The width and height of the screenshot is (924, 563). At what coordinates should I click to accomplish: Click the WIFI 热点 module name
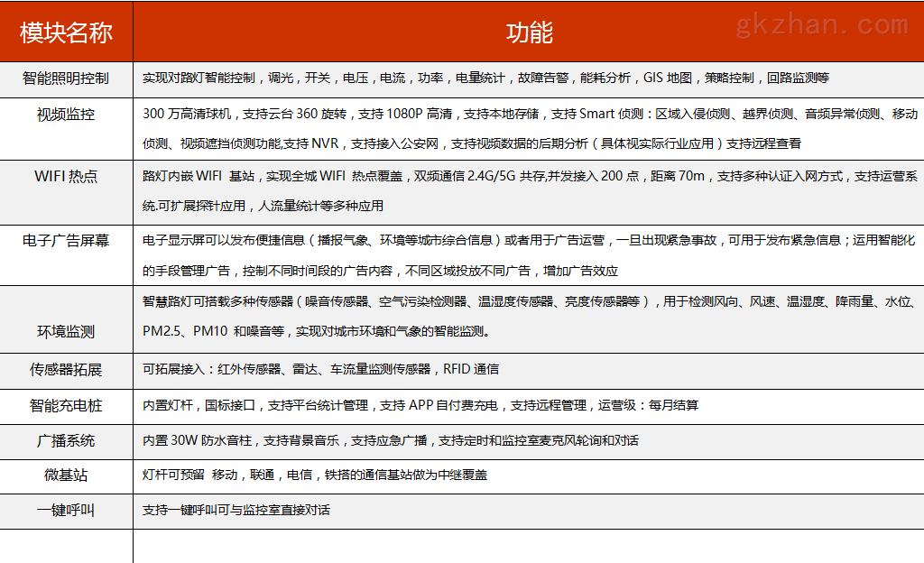[66, 177]
